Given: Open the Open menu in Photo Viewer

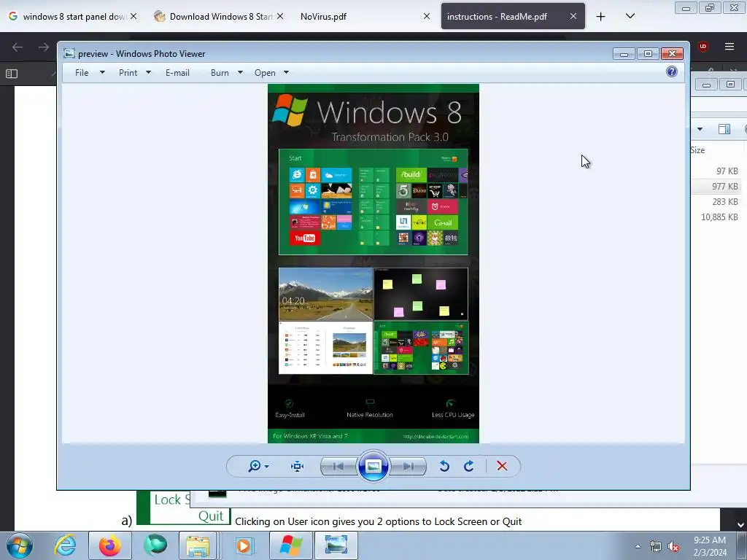Looking at the screenshot, I should (265, 73).
